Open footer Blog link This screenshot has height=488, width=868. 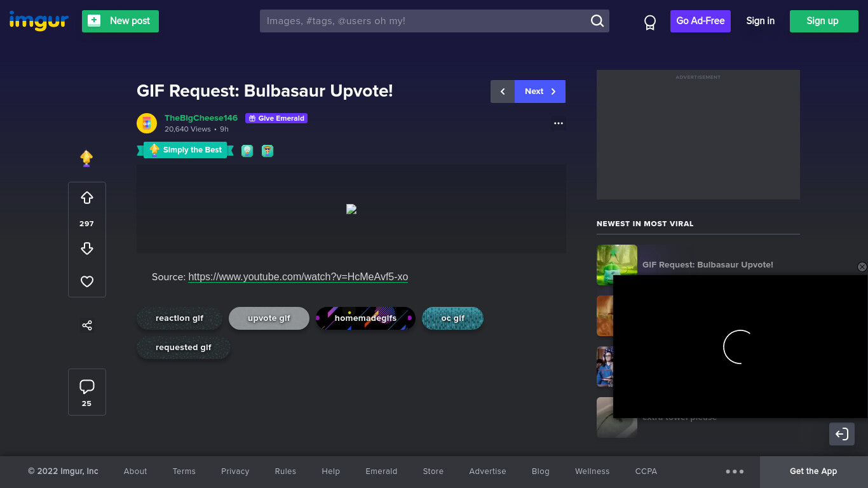541,471
